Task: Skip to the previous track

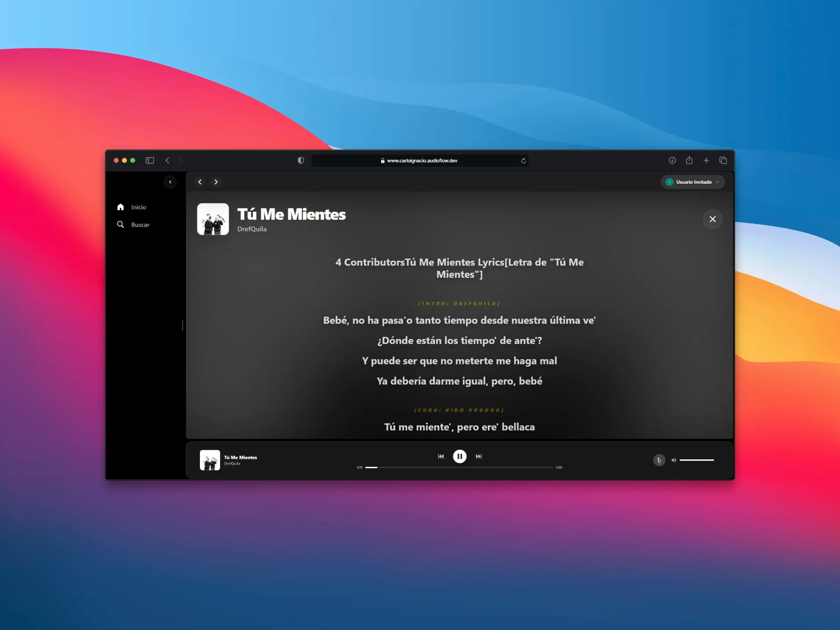Action: coord(441,456)
